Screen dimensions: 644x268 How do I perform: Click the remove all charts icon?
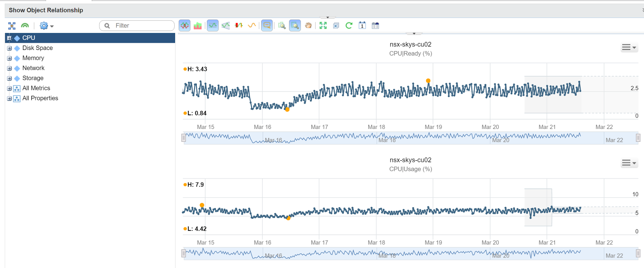pos(336,26)
